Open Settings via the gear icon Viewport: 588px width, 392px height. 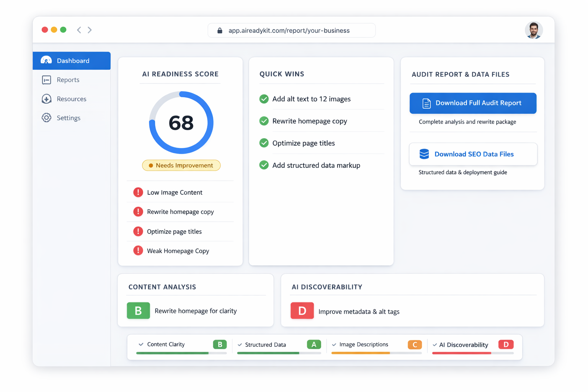[x=46, y=118]
